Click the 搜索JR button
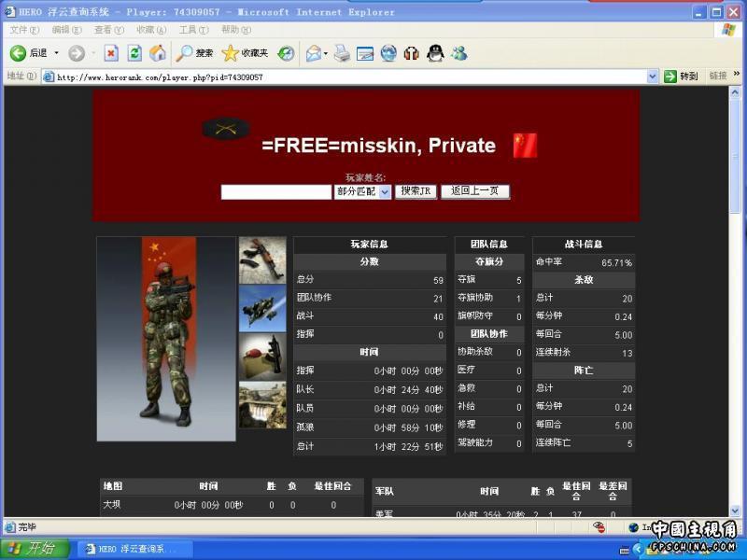This screenshot has width=747, height=560. pos(416,191)
